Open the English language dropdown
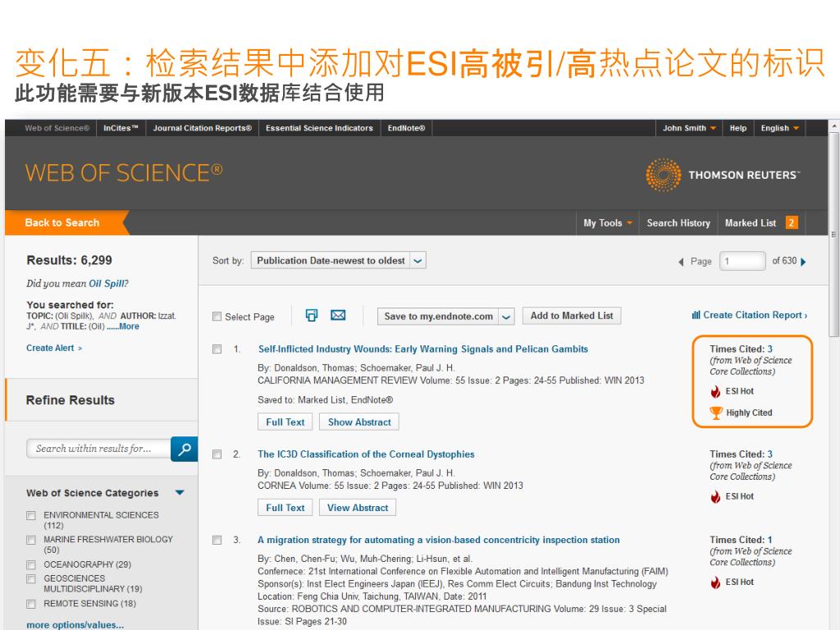 tap(779, 128)
